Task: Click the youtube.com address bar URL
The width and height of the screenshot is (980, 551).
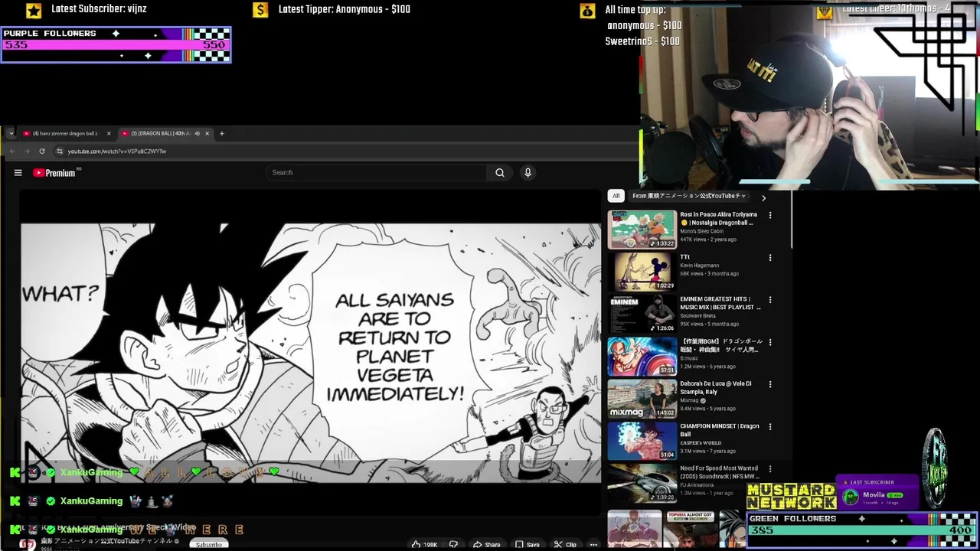Action: tap(116, 152)
